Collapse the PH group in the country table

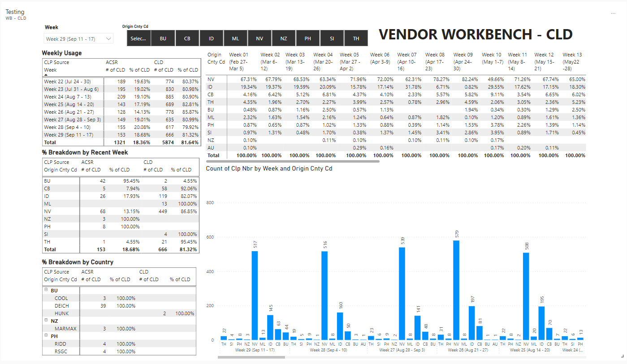coord(46,336)
